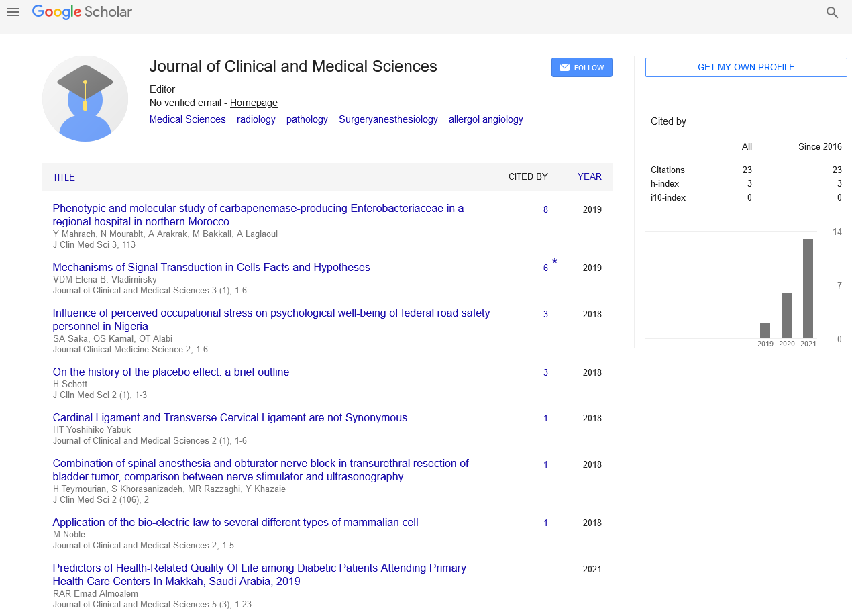
Task: Click Get My Own Profile button
Action: coord(746,68)
